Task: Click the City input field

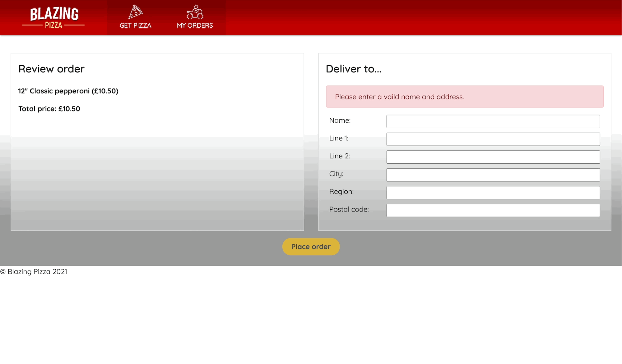Action: [493, 175]
